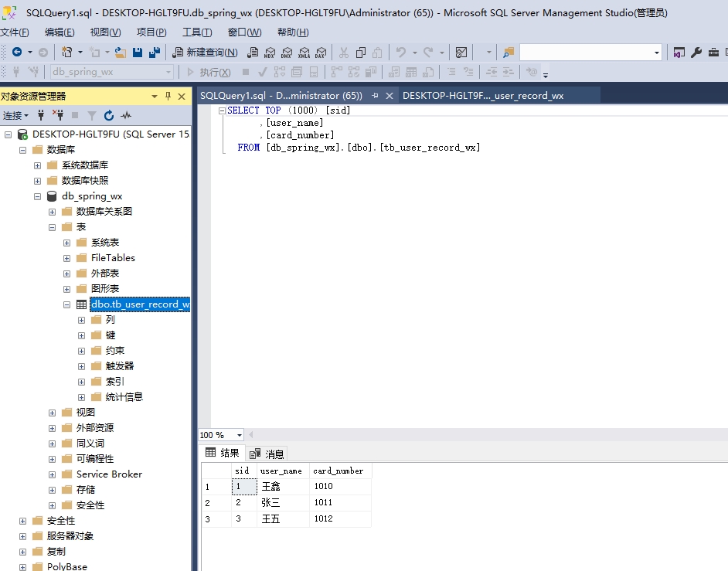
Task: Click the Connect plug icon in Object Explorer
Action: [x=41, y=115]
